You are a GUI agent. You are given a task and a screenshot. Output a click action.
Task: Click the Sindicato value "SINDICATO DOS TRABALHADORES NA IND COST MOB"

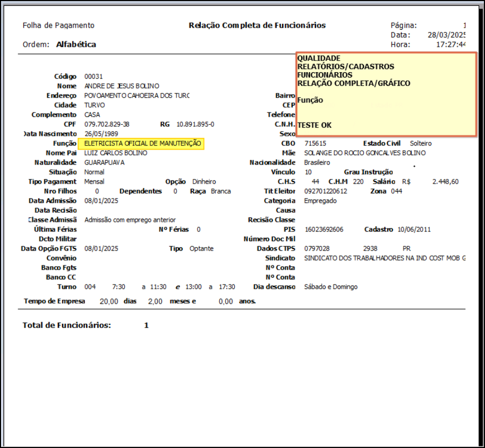[x=385, y=258]
